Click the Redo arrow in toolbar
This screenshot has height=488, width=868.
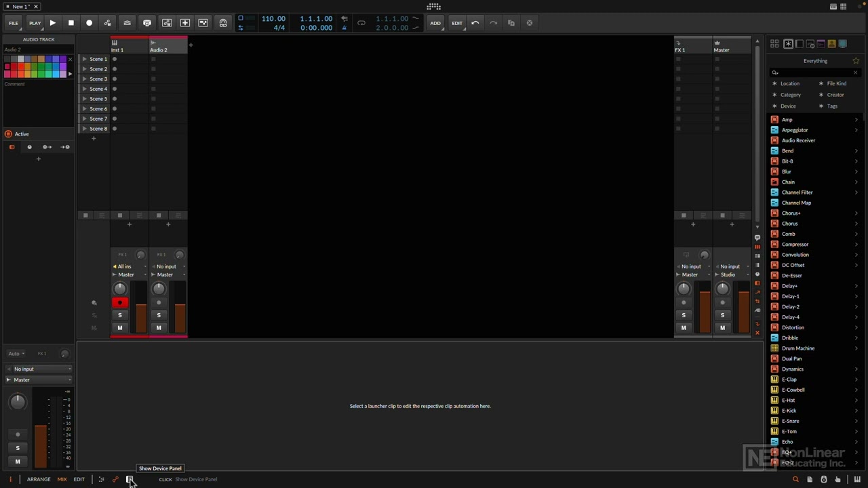493,23
